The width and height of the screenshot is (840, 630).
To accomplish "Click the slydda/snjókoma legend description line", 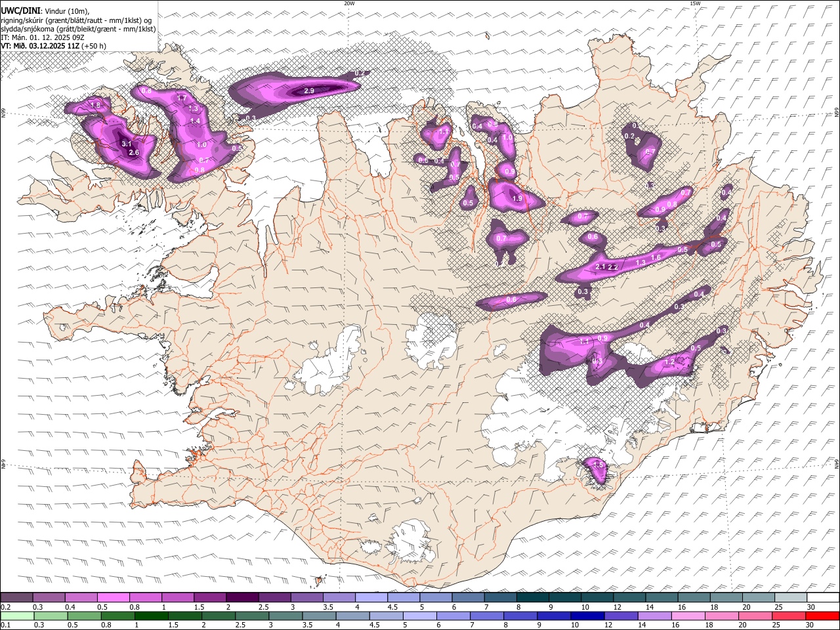I will (78, 29).
